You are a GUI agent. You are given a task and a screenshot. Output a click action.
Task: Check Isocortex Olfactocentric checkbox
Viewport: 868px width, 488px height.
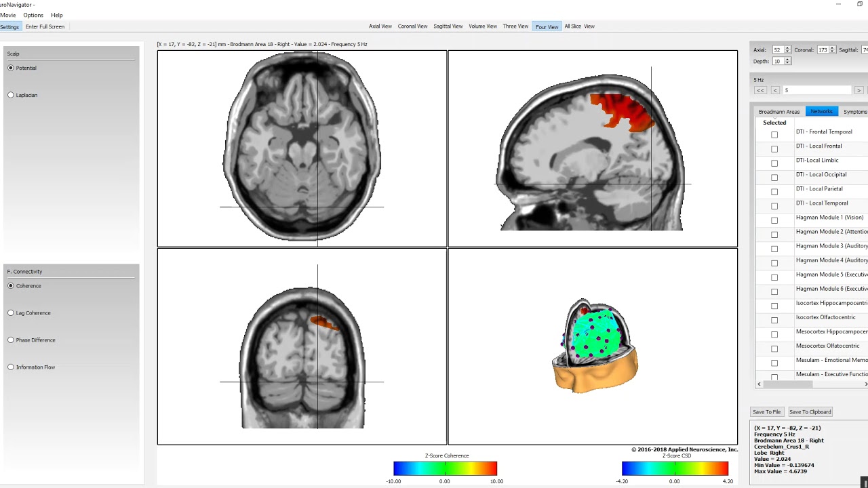[774, 320]
